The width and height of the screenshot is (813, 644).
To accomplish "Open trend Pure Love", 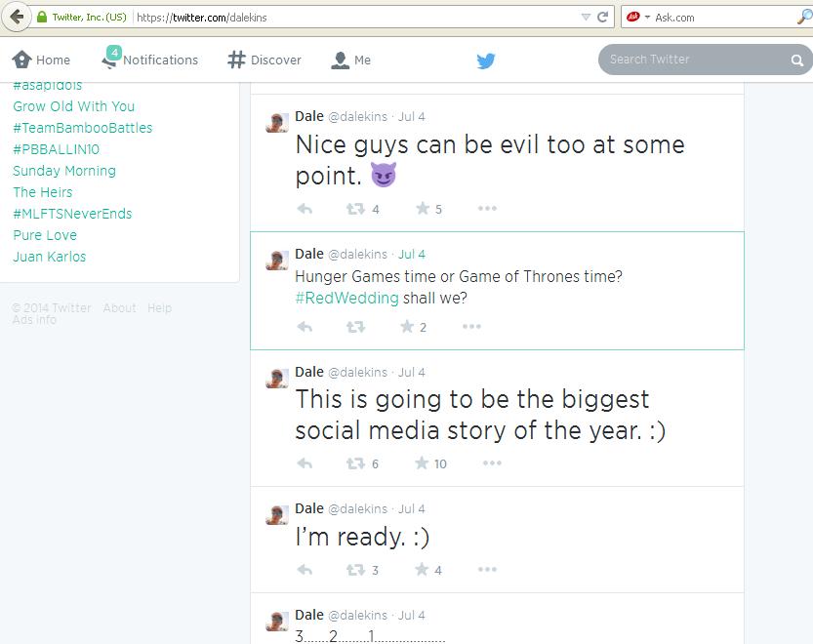I will click(45, 235).
